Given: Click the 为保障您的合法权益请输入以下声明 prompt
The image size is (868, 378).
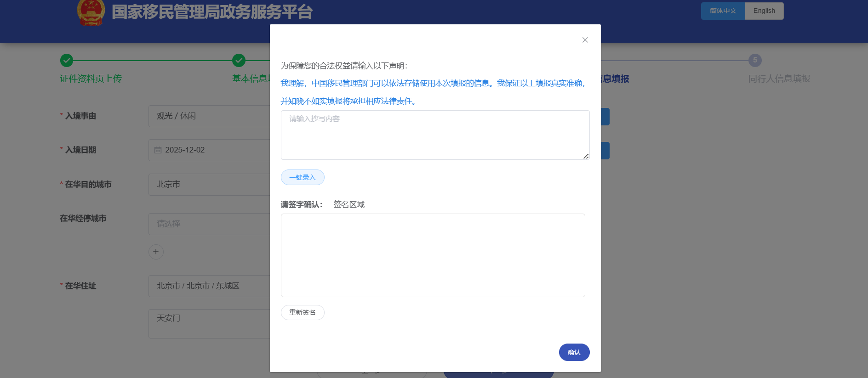Looking at the screenshot, I should click(x=344, y=66).
